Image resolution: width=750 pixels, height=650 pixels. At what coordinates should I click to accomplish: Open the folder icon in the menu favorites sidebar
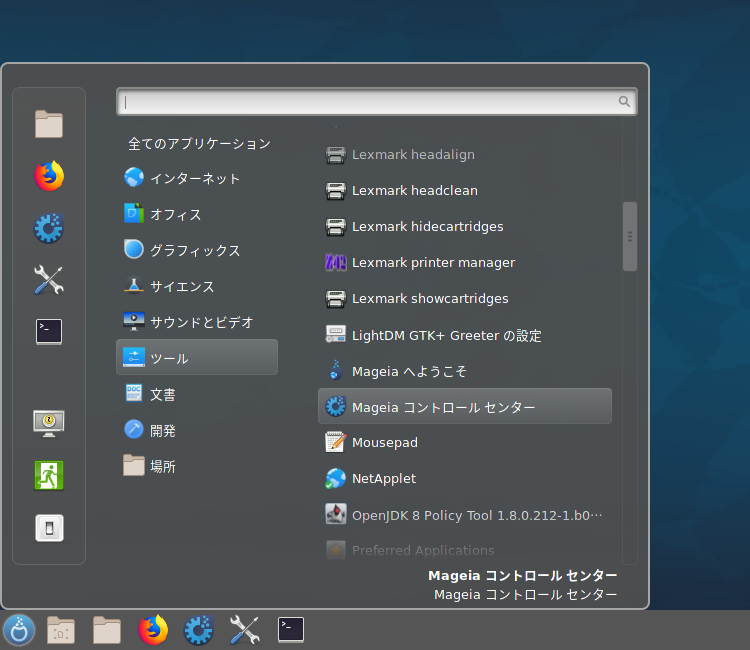pyautogui.click(x=49, y=124)
